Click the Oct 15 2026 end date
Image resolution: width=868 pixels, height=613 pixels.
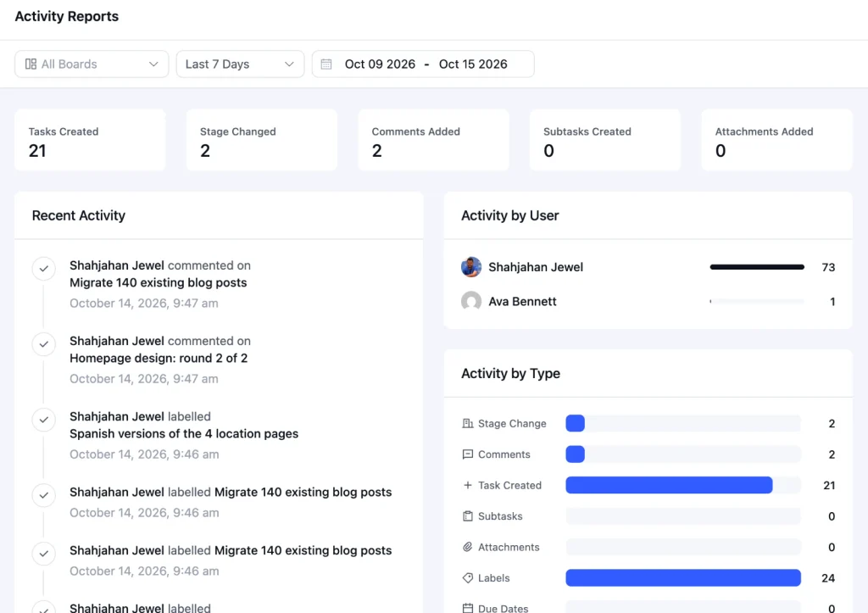pyautogui.click(x=473, y=64)
